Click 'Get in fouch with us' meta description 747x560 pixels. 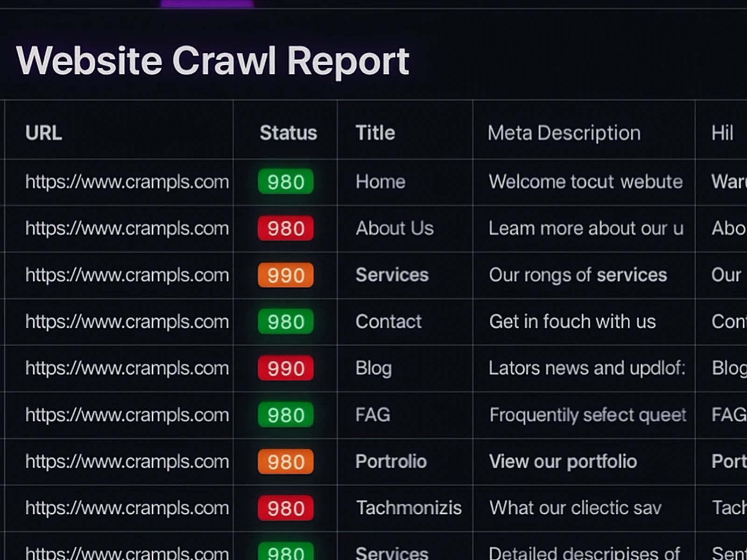point(572,322)
